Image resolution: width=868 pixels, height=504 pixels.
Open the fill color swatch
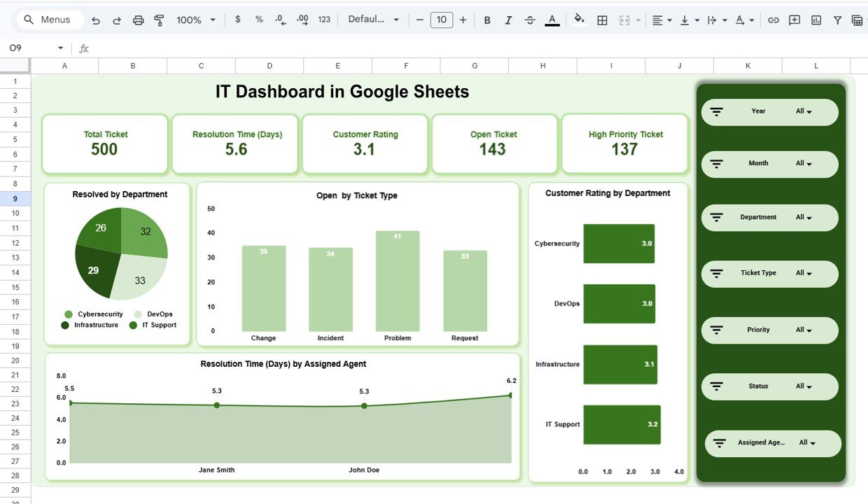[x=578, y=20]
